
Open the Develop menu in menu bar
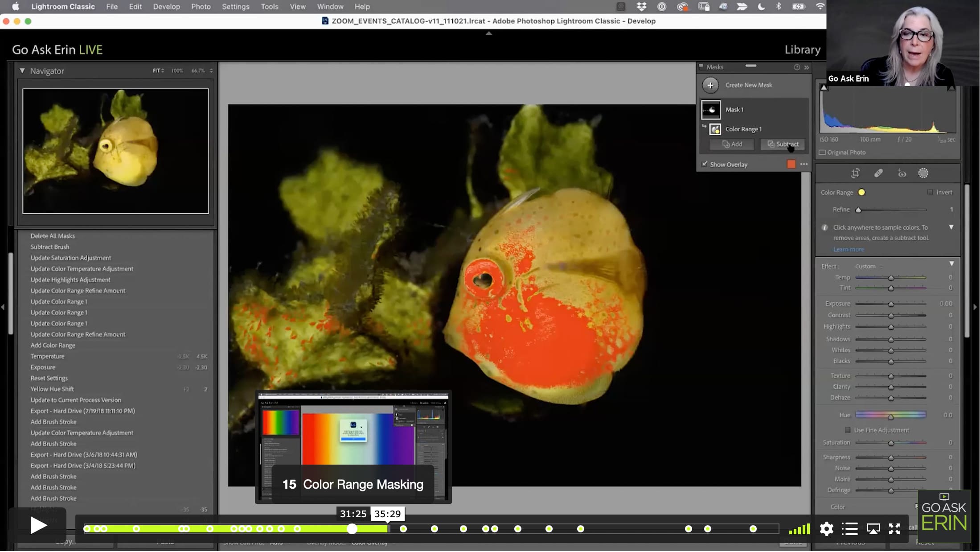click(166, 7)
